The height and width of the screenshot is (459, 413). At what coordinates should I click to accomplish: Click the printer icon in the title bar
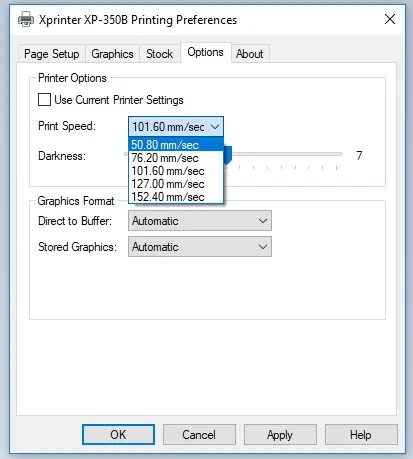point(26,19)
